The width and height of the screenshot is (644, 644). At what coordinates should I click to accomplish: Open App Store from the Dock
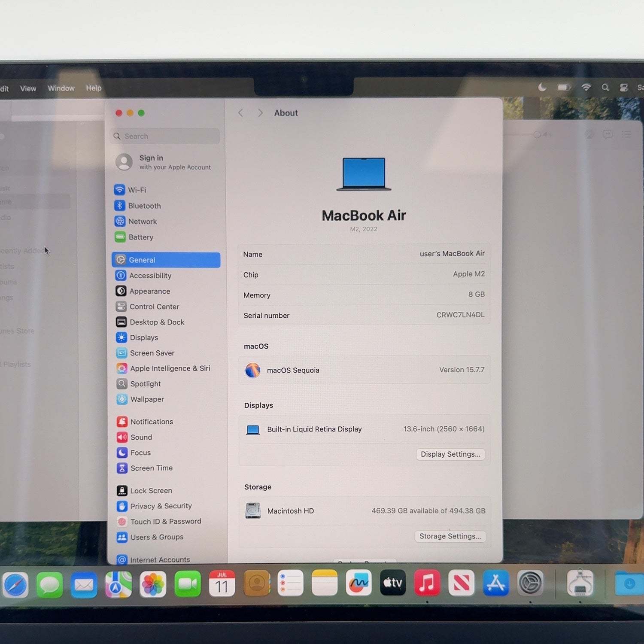point(496,583)
